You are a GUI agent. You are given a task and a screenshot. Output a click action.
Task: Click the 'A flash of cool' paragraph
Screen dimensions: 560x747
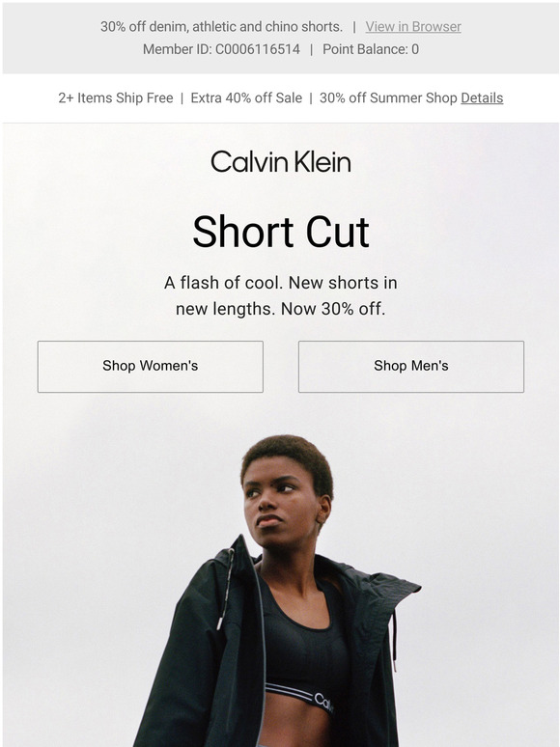(281, 296)
